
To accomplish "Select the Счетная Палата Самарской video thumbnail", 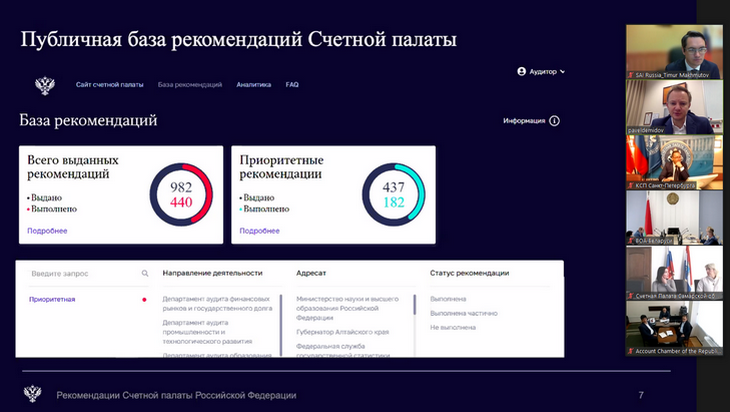I will [x=674, y=273].
